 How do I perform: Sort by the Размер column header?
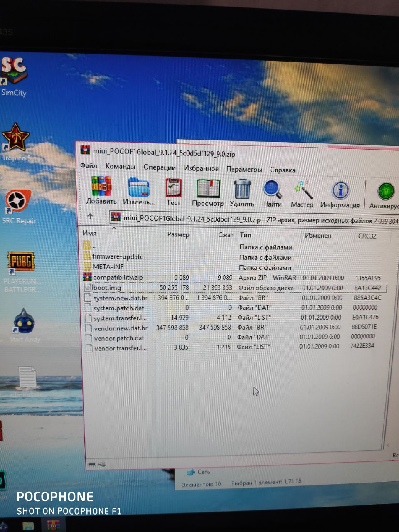pyautogui.click(x=178, y=234)
